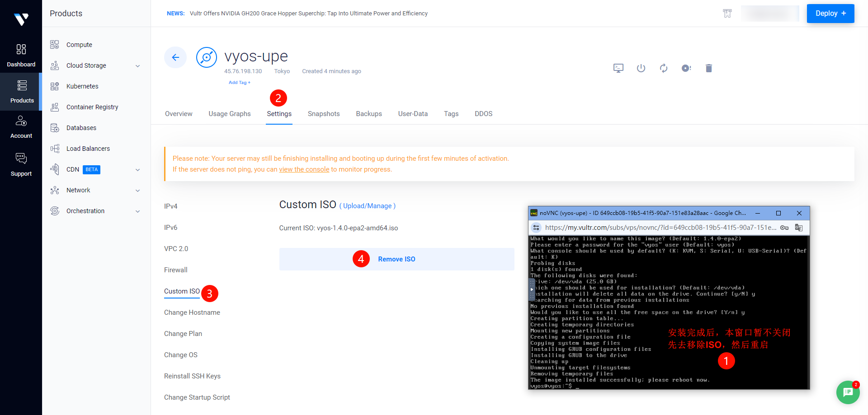Image resolution: width=868 pixels, height=415 pixels.
Task: Open the live chat bubble
Action: pyautogui.click(x=848, y=392)
